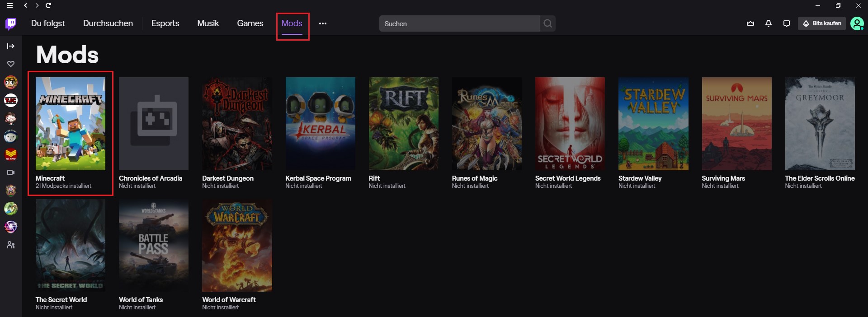
Task: Open the red sergeant chevron channel avatar
Action: (11, 154)
